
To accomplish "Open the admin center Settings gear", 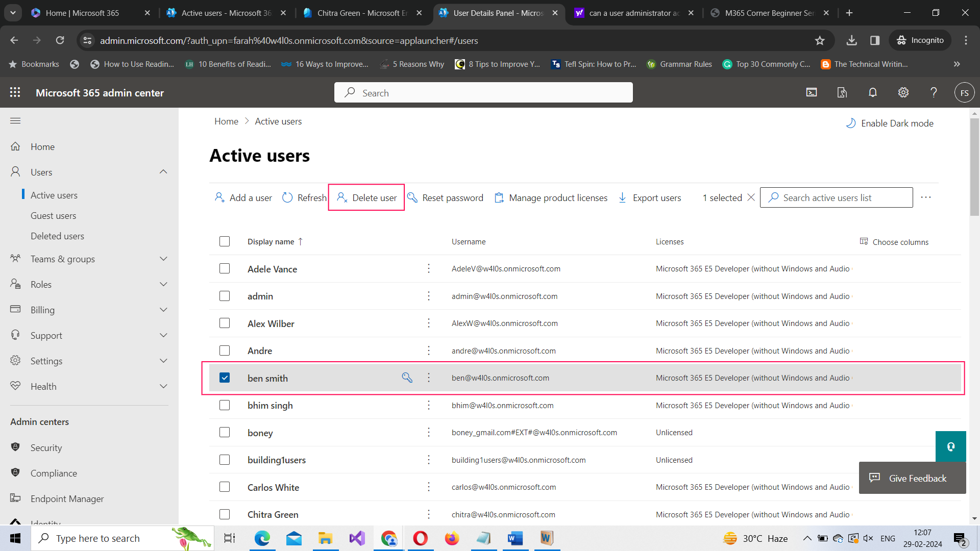I will click(903, 92).
